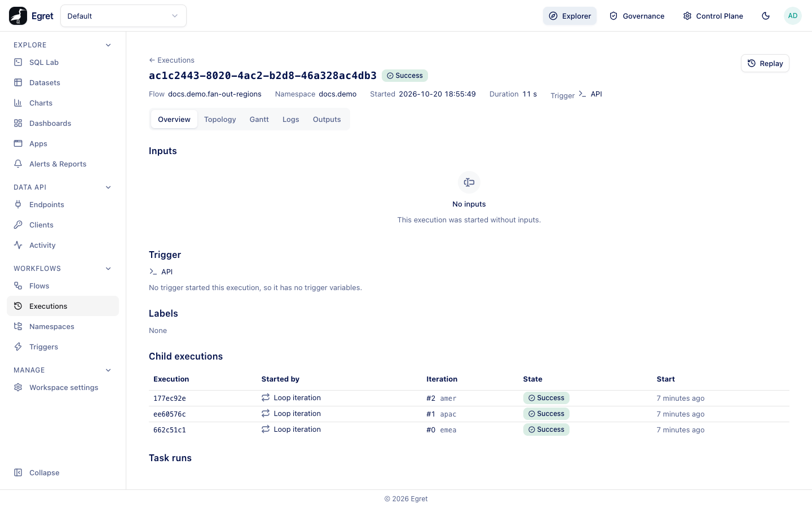
Task: Open the Explorer section
Action: pos(570,16)
